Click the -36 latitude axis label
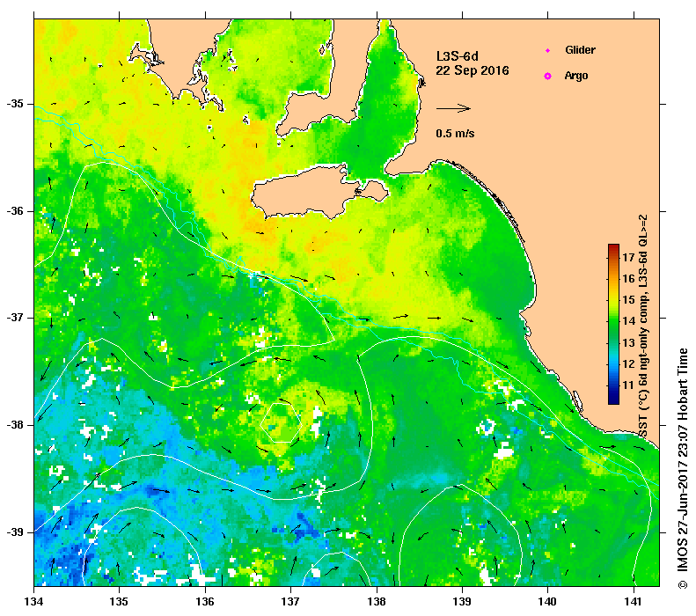 pos(15,211)
